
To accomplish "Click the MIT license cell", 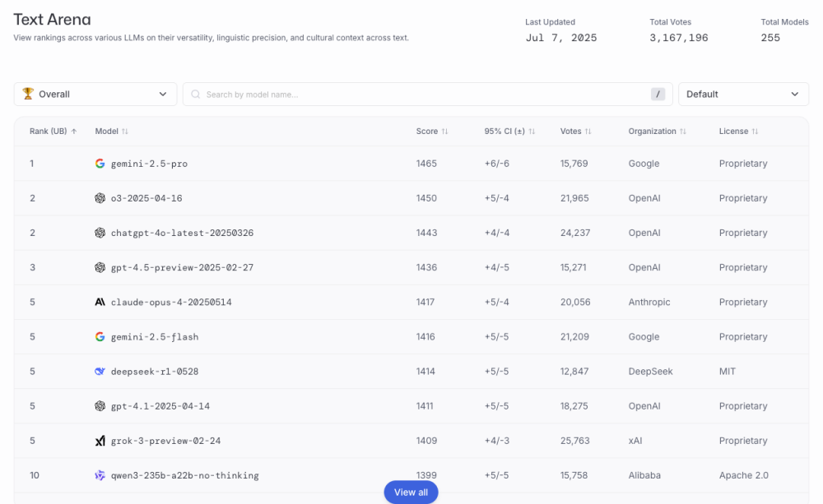I will click(x=727, y=372).
